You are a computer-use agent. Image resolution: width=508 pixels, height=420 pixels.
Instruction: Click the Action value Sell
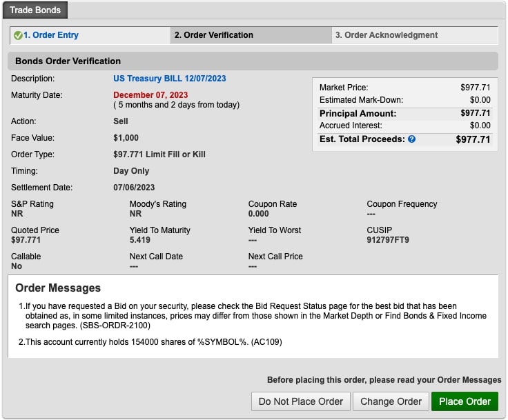point(121,121)
